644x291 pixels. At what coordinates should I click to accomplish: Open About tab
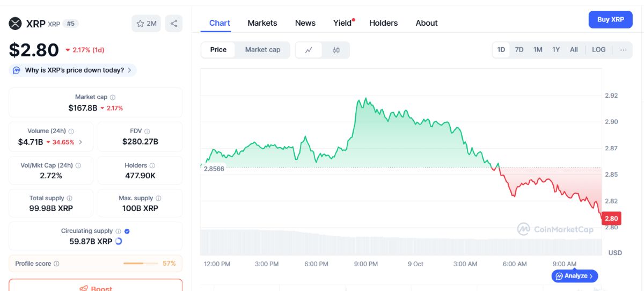click(x=427, y=23)
